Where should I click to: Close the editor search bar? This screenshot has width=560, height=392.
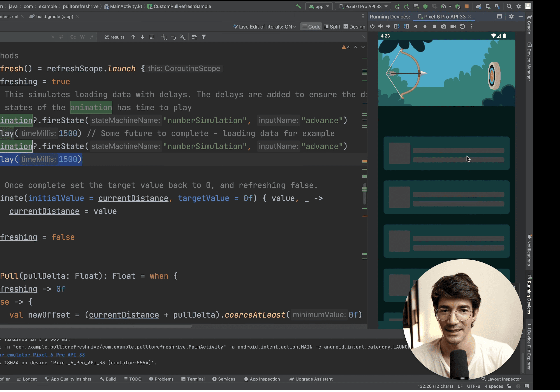click(364, 37)
